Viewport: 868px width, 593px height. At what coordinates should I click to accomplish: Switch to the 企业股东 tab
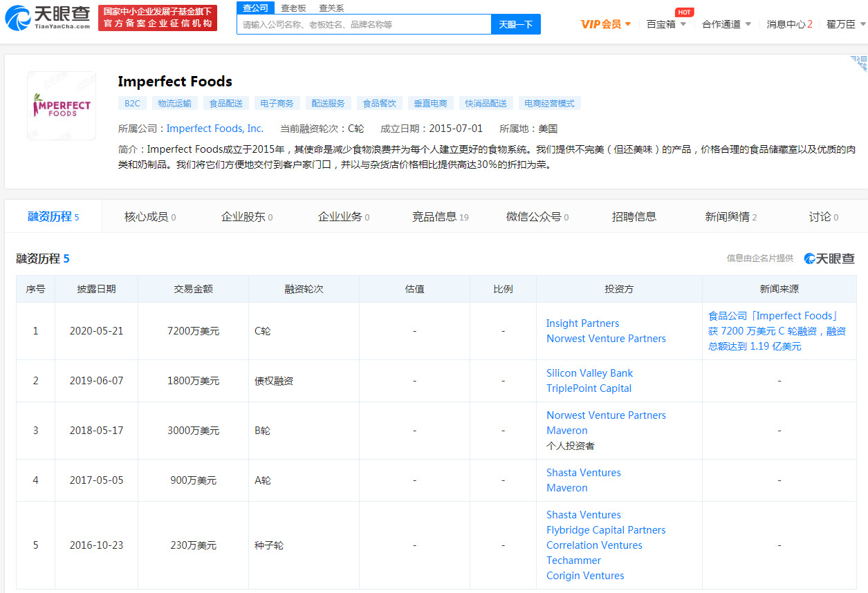(x=247, y=217)
